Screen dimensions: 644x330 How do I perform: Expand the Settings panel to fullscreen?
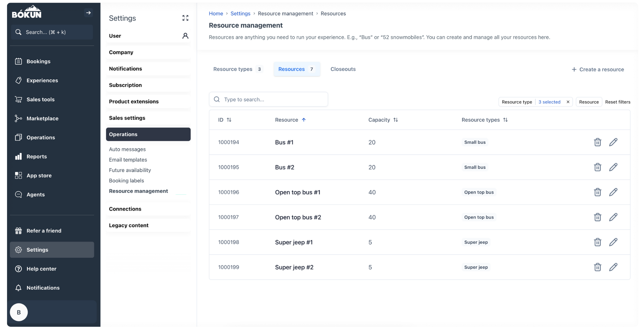tap(185, 18)
